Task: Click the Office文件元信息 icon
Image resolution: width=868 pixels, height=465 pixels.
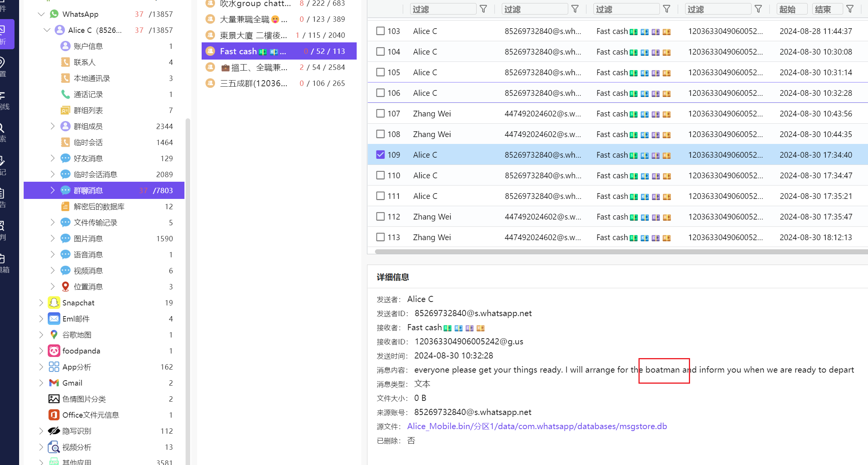Action: tap(54, 415)
